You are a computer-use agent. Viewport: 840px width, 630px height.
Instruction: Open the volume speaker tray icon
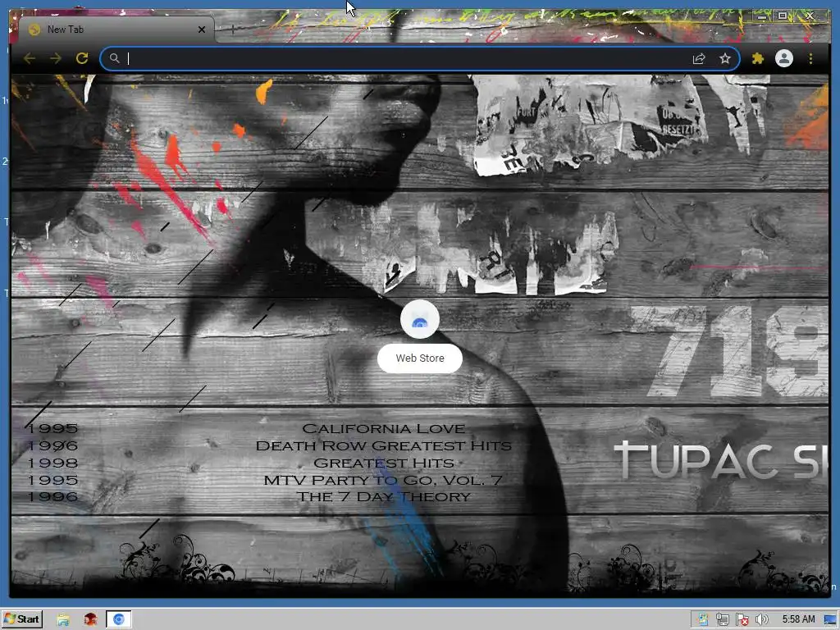(761, 620)
